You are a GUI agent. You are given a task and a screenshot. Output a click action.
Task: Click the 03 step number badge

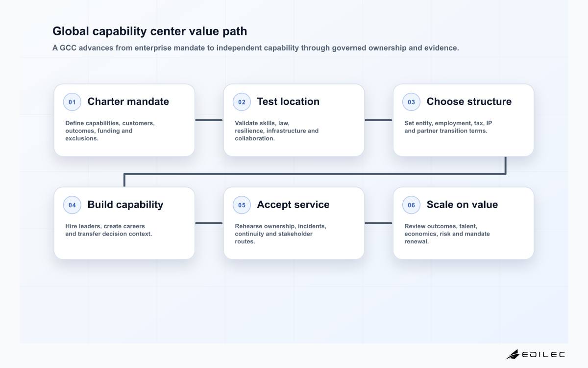pos(411,102)
